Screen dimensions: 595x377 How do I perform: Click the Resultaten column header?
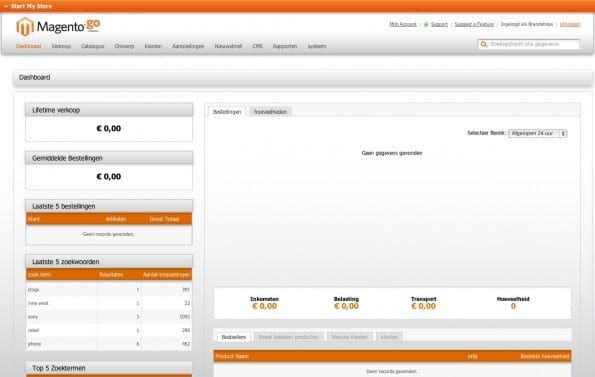point(111,275)
